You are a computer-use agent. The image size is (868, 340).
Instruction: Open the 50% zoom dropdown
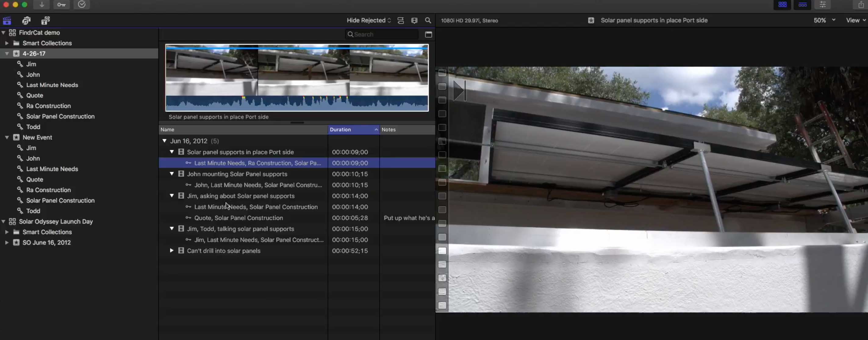[824, 20]
